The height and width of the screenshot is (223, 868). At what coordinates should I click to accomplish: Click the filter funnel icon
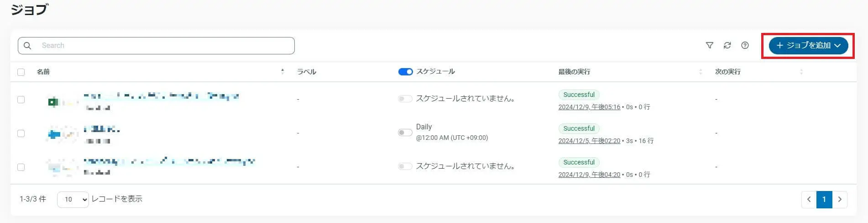click(x=709, y=45)
